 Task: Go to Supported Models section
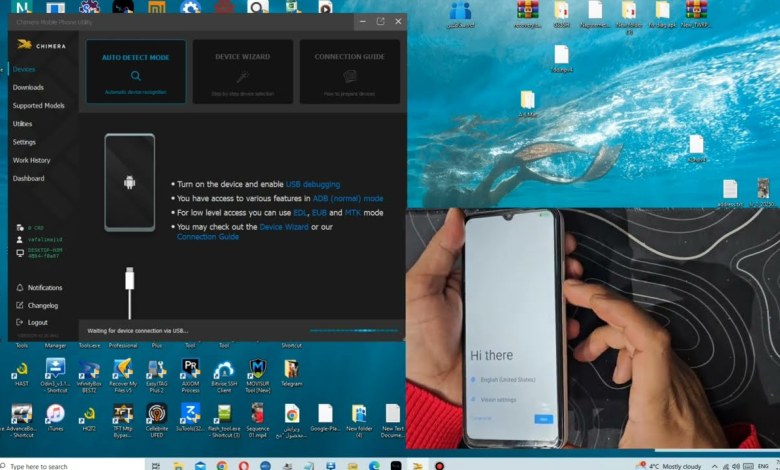(38, 105)
